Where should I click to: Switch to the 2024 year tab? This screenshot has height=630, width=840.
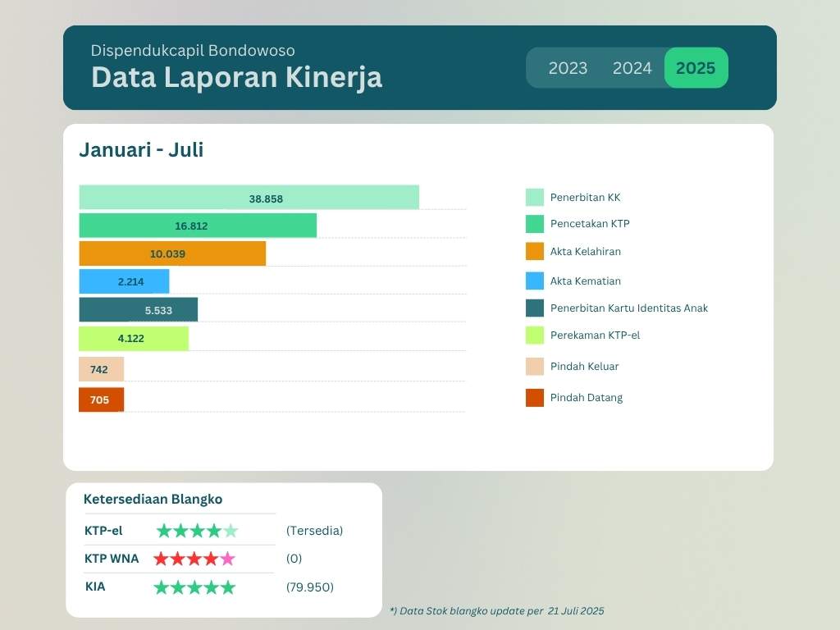[632, 68]
